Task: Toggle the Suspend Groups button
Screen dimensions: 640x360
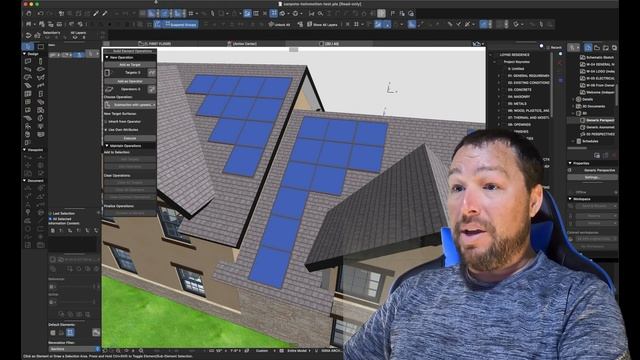Action: tap(177, 24)
